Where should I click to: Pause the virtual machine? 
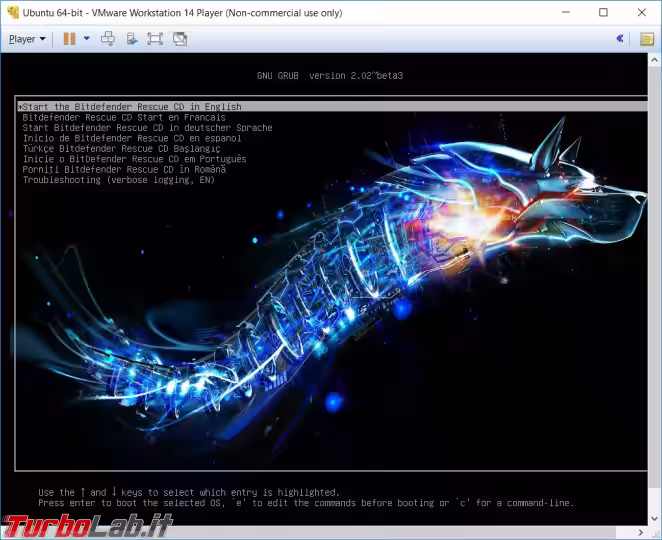click(x=69, y=39)
